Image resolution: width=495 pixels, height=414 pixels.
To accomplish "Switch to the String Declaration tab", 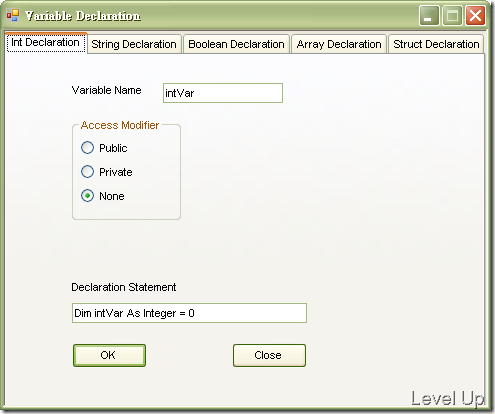I will 134,44.
